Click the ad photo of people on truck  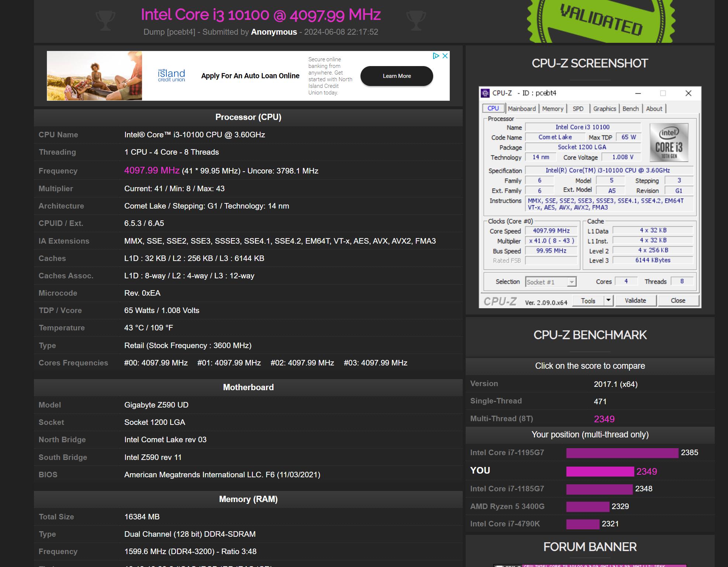(94, 76)
